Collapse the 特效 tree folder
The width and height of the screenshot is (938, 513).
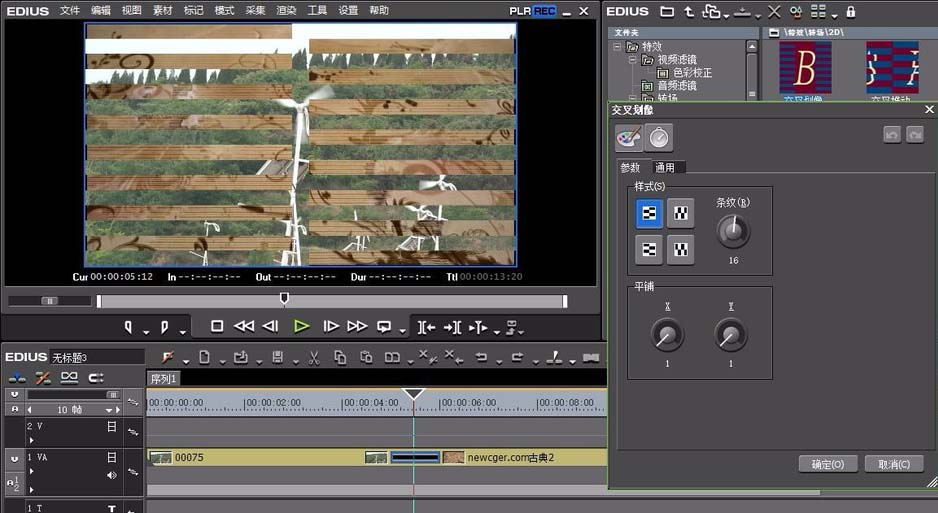point(618,47)
